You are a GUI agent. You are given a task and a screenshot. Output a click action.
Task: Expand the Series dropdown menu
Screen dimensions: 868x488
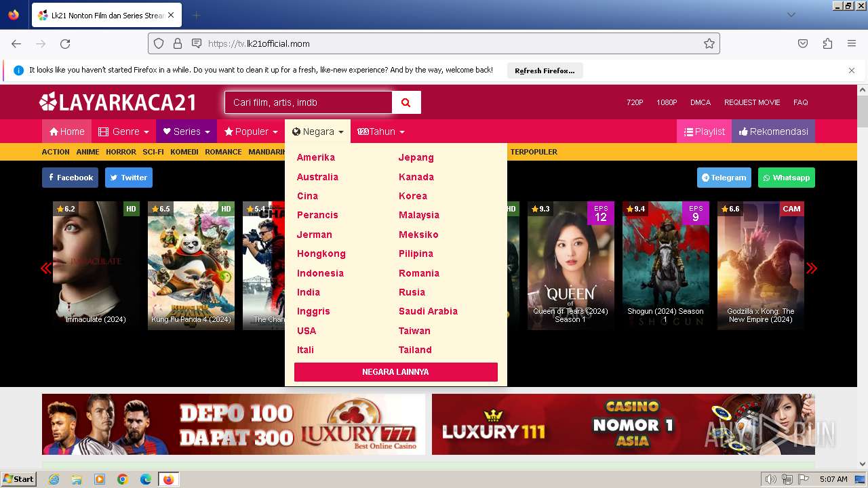(186, 131)
